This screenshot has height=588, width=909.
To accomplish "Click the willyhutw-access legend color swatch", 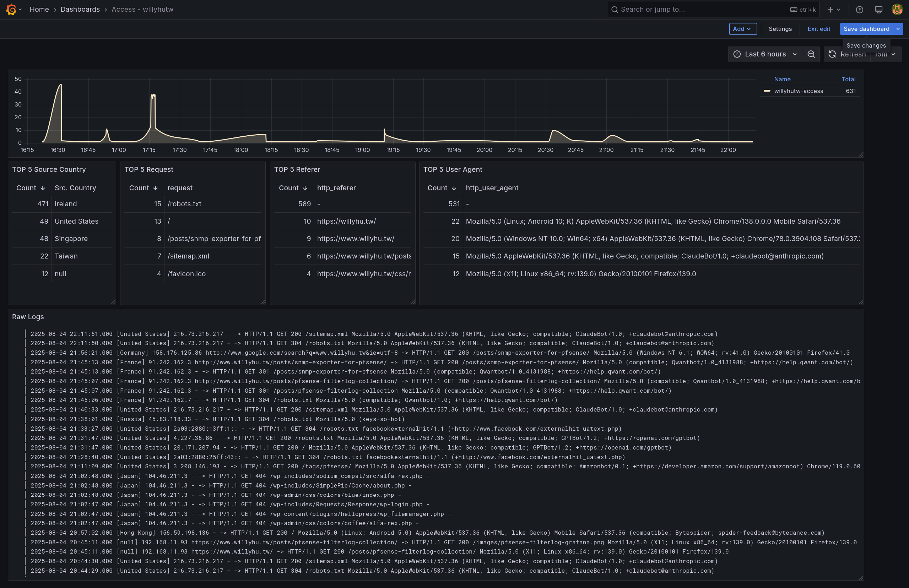I will (767, 91).
